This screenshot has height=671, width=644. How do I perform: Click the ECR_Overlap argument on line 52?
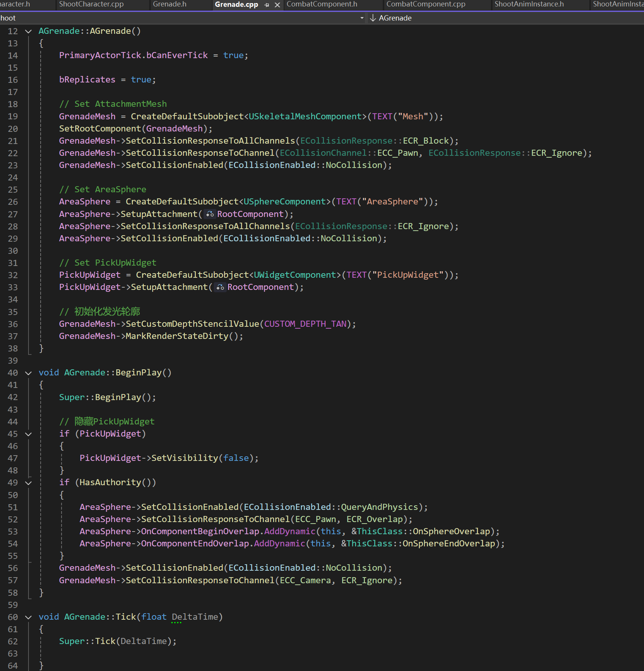point(374,519)
